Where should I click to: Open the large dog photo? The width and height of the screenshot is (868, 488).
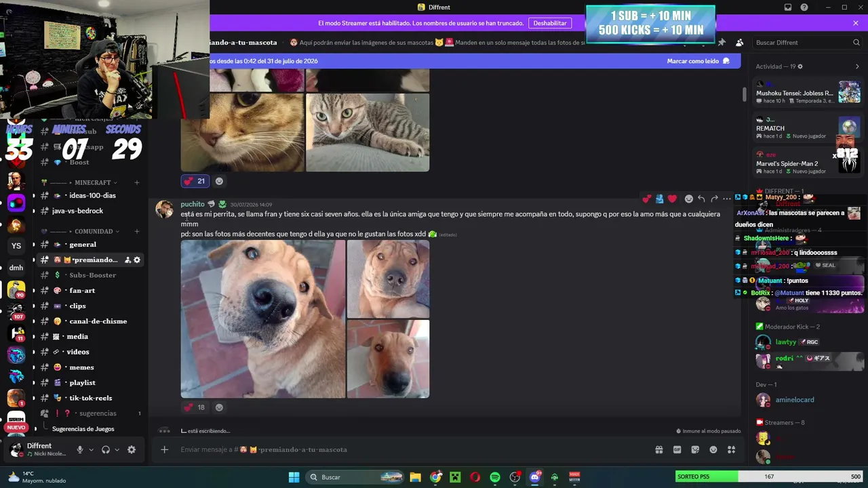263,319
